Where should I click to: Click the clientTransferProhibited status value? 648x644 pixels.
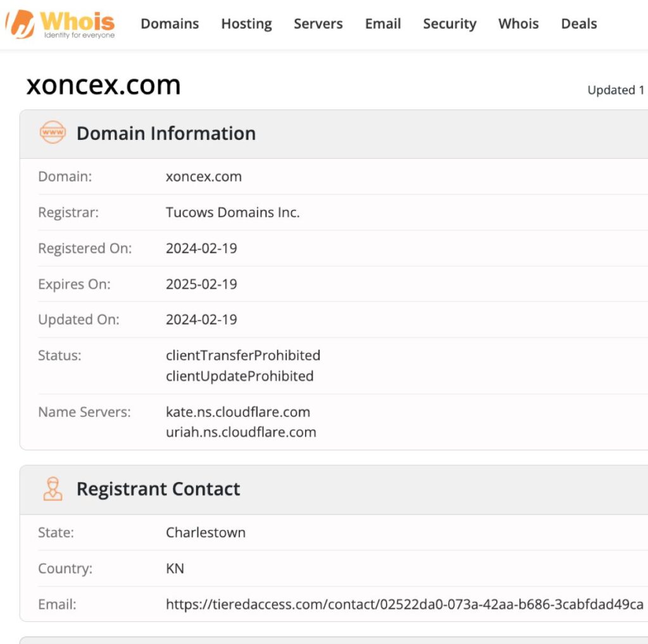[243, 356]
